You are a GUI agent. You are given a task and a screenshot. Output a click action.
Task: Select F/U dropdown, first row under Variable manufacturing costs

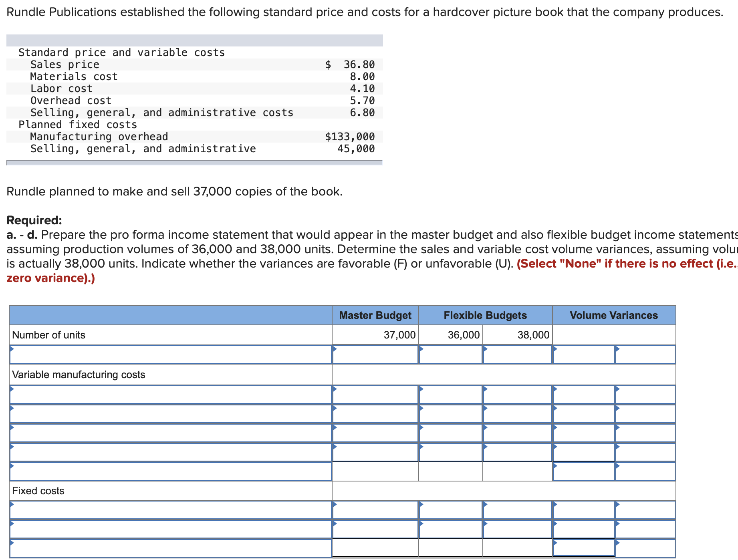[x=645, y=395]
